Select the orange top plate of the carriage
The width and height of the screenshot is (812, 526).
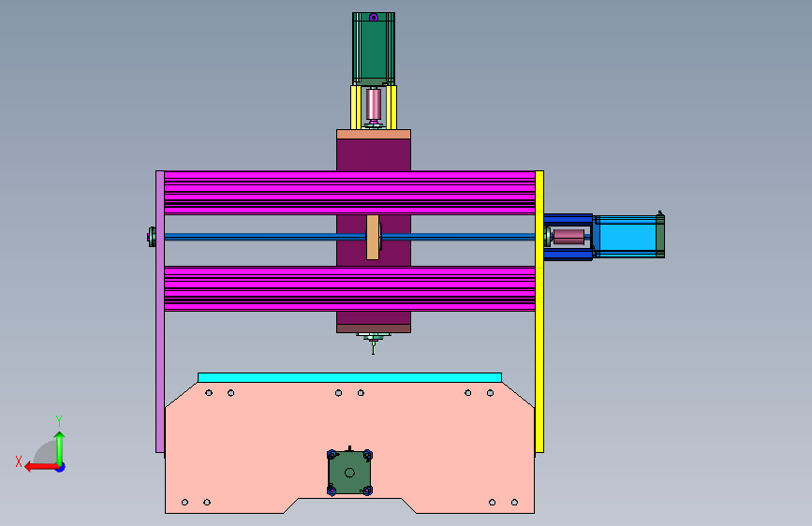pyautogui.click(x=374, y=135)
